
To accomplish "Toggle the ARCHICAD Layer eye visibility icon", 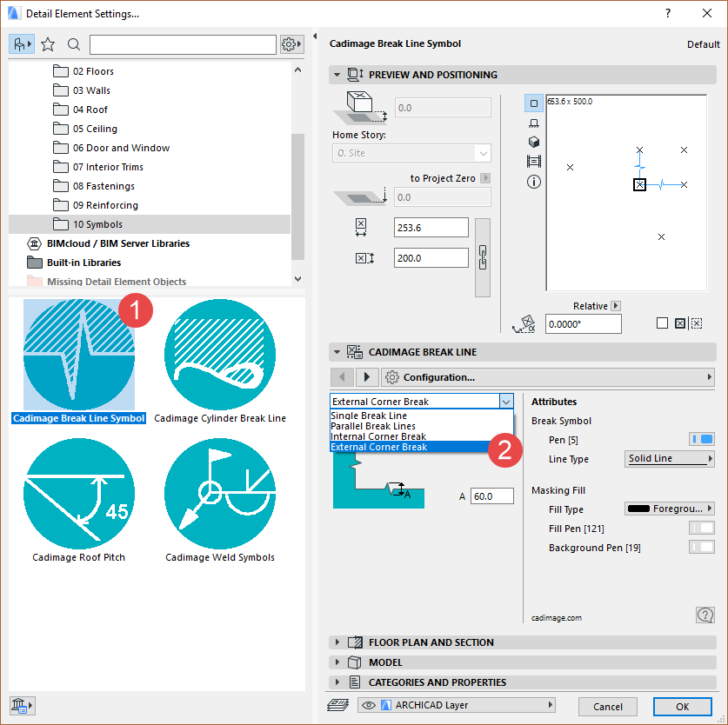I will coord(369,705).
